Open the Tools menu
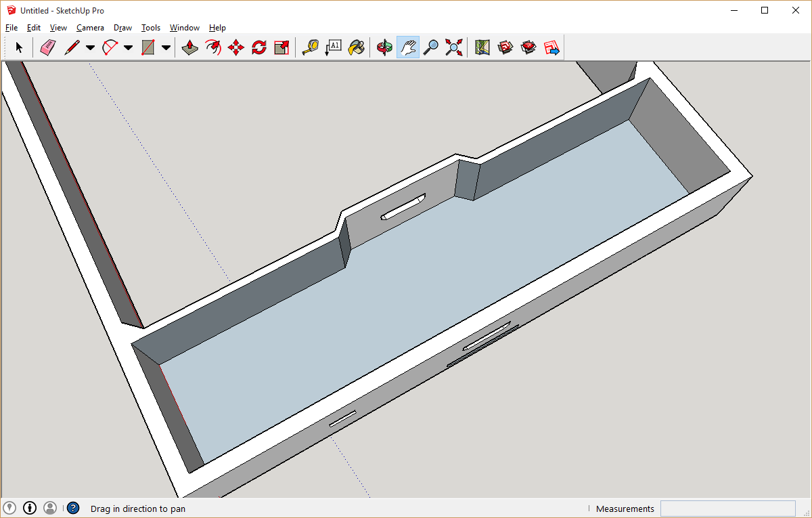 (151, 28)
